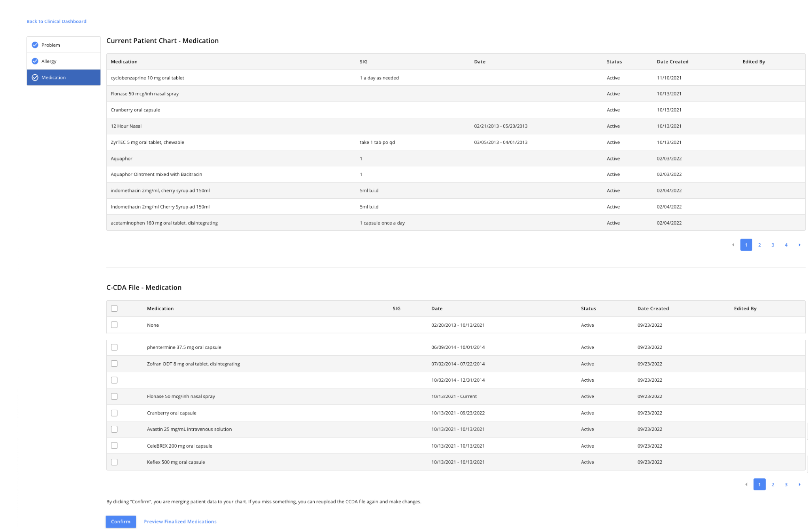The height and width of the screenshot is (531, 812).
Task: Check the box for the None medication row
Action: pos(114,325)
